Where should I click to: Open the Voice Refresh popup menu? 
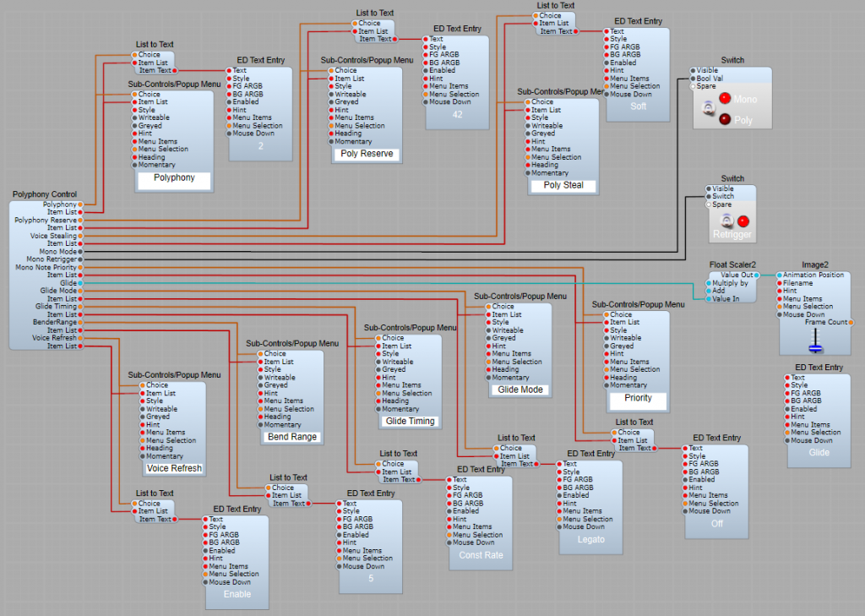click(173, 468)
